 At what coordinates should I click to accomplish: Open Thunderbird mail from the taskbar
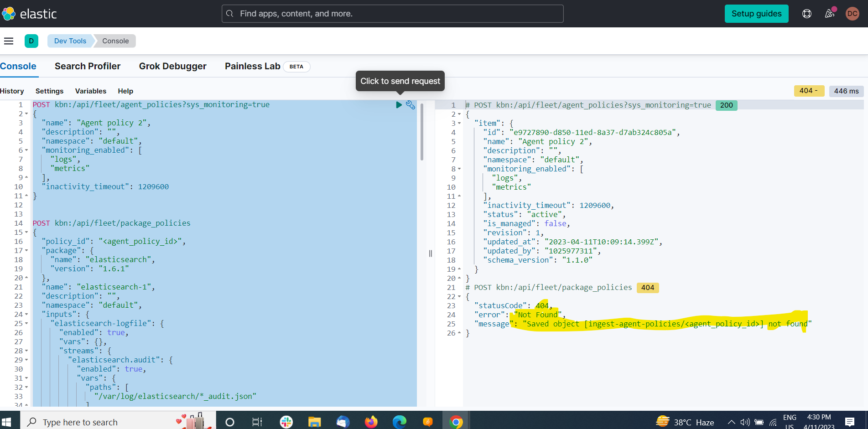pos(343,422)
